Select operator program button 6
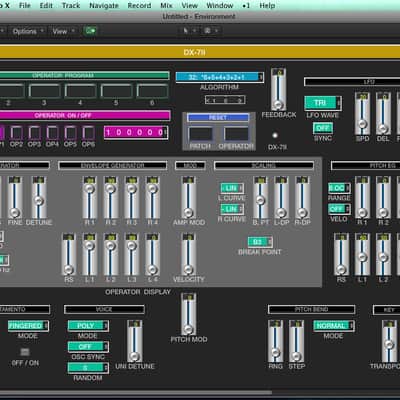 152,90
